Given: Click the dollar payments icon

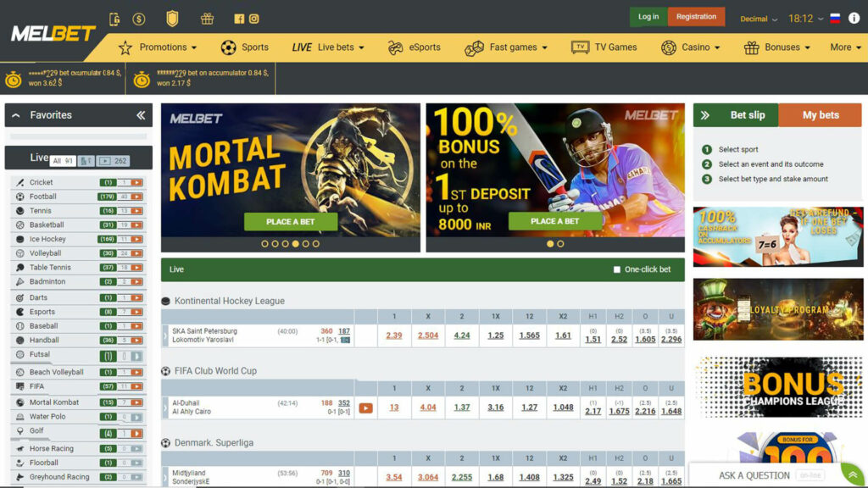Looking at the screenshot, I should click(139, 19).
